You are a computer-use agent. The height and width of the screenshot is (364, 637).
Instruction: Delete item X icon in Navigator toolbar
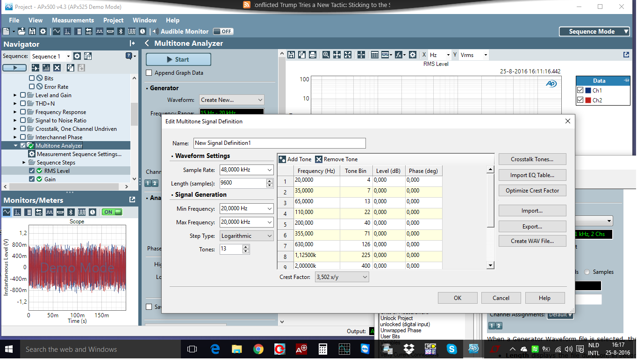point(57,68)
